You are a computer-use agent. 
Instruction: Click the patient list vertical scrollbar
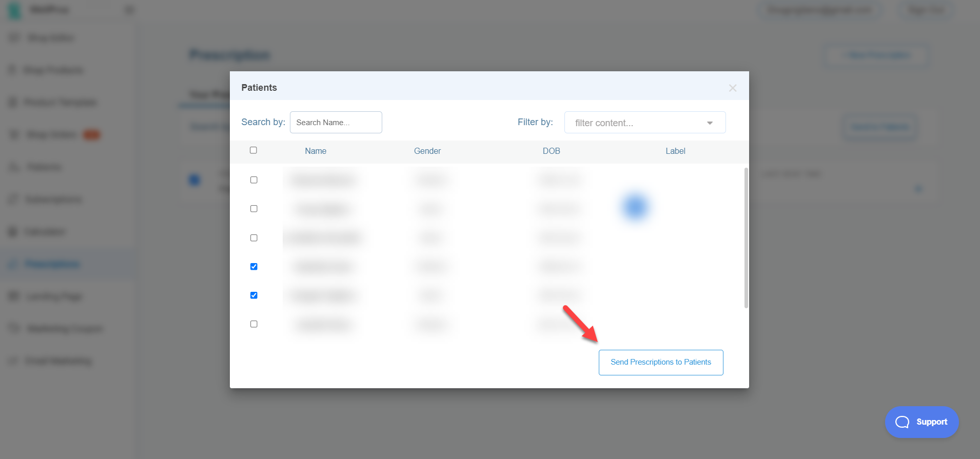tap(746, 237)
